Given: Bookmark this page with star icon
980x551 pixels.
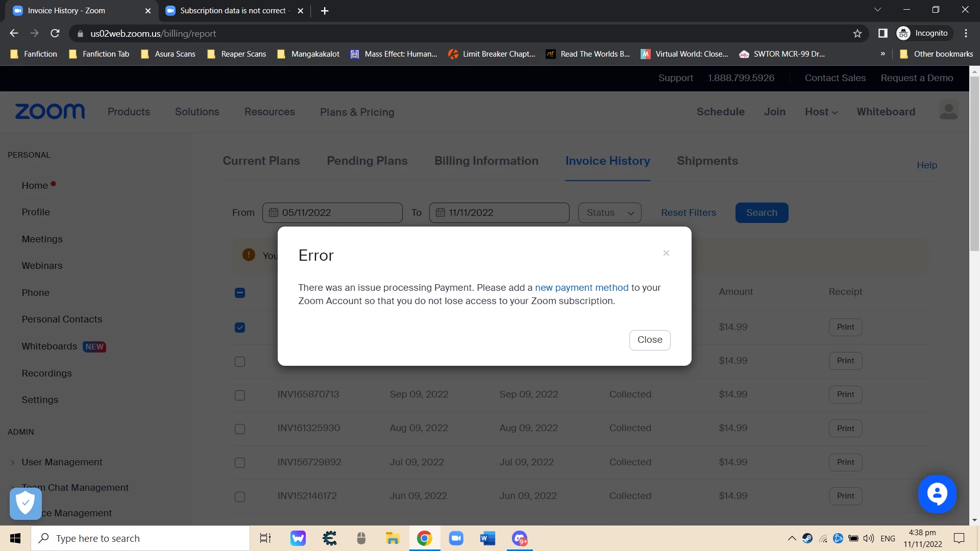Looking at the screenshot, I should click(857, 34).
